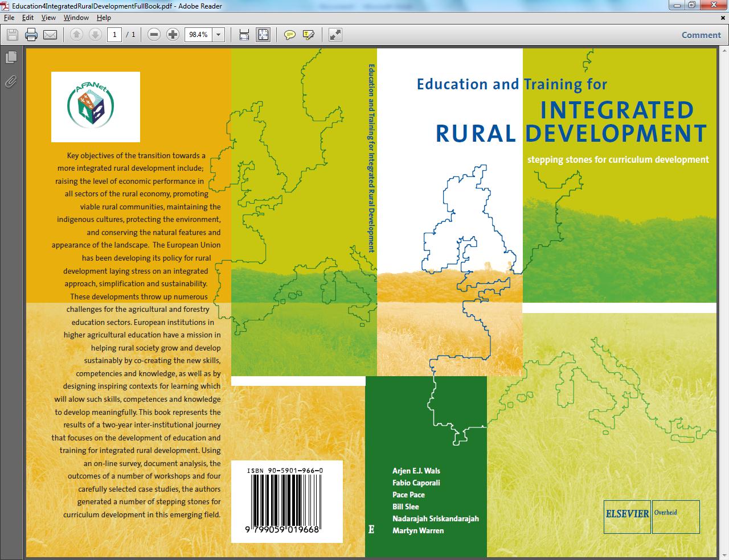Image resolution: width=729 pixels, height=560 pixels.
Task: Open the View menu
Action: (48, 18)
